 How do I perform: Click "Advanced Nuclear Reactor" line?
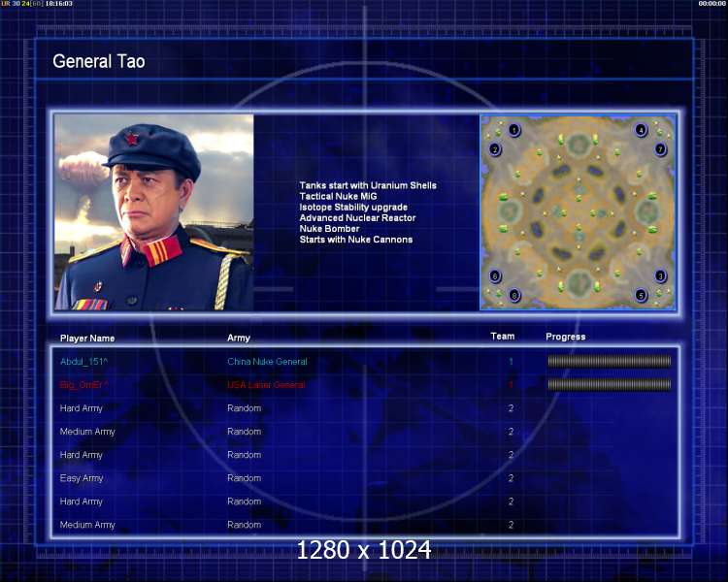click(x=357, y=217)
